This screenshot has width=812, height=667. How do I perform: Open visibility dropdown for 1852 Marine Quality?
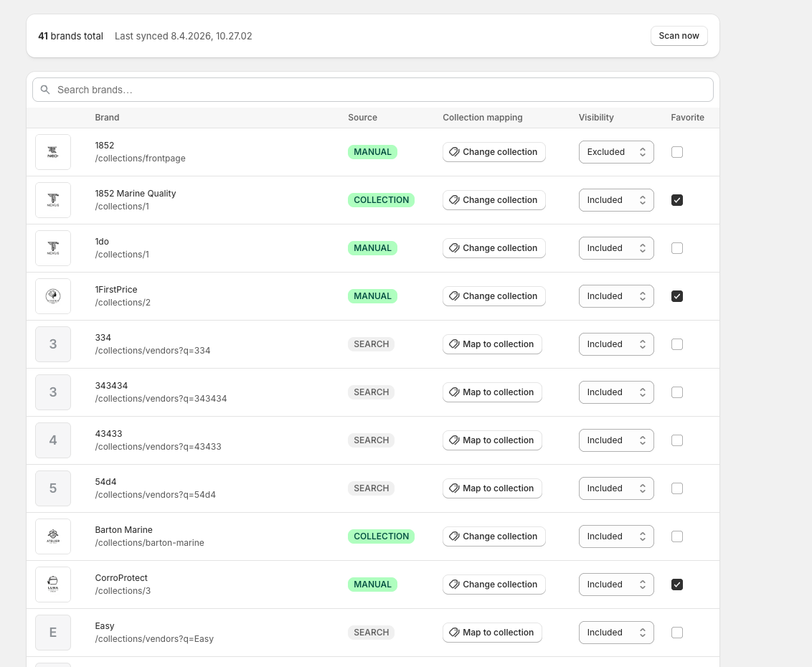[616, 200]
